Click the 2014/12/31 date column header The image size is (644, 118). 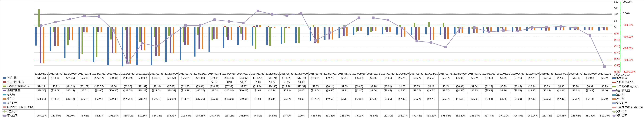coord(258,74)
